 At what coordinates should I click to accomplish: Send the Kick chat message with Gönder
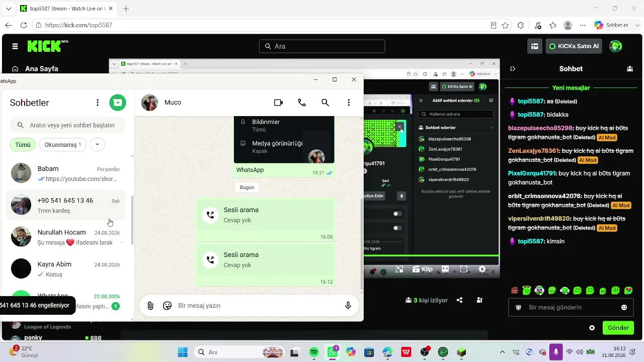click(x=618, y=328)
